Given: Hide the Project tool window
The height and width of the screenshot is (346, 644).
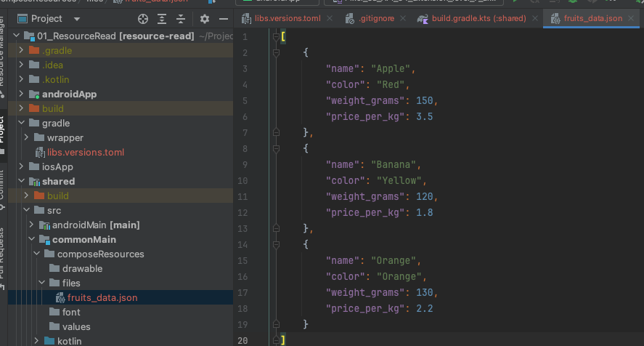Looking at the screenshot, I should (x=224, y=18).
